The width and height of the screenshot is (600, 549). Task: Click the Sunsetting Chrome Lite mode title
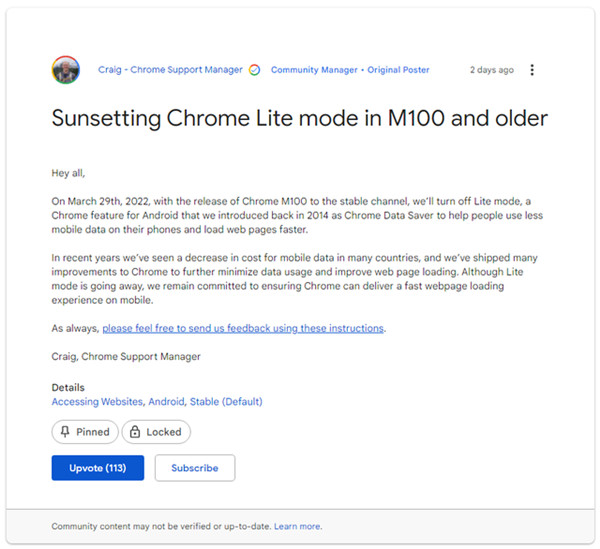[x=299, y=119]
